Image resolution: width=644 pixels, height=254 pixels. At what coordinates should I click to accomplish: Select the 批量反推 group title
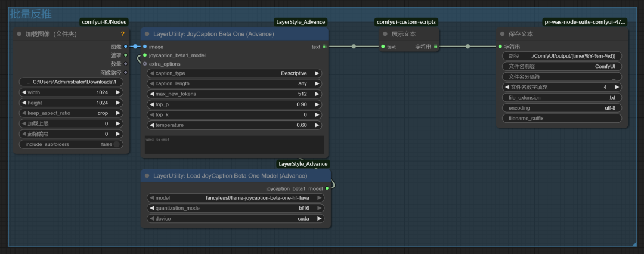click(x=31, y=14)
